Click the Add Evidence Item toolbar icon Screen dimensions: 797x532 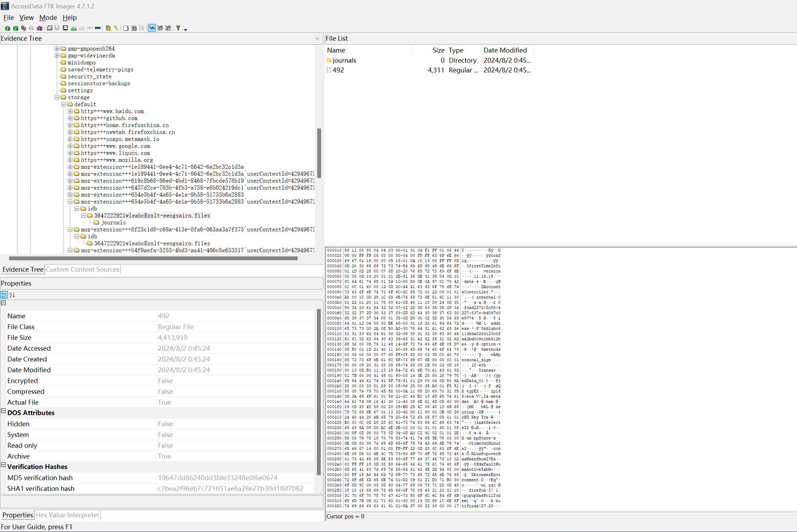pyautogui.click(x=8, y=28)
